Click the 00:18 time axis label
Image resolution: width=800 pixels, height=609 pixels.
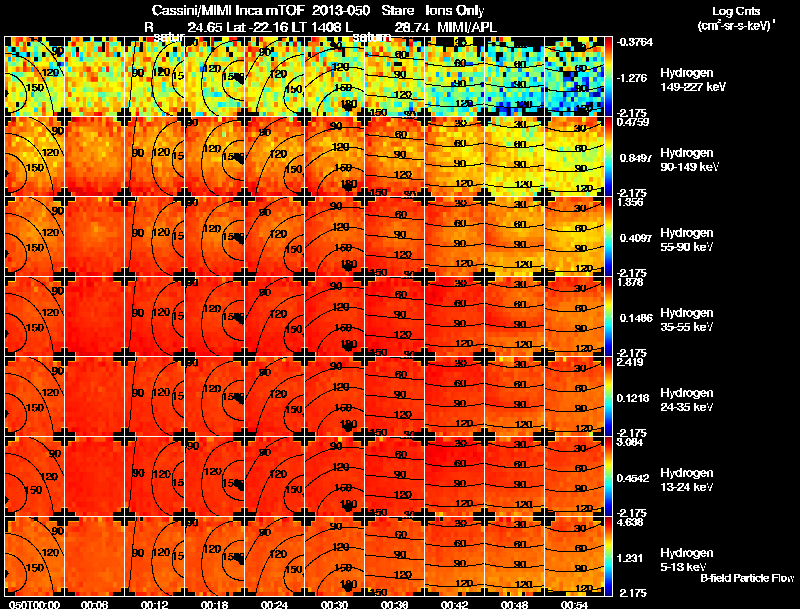(x=214, y=605)
